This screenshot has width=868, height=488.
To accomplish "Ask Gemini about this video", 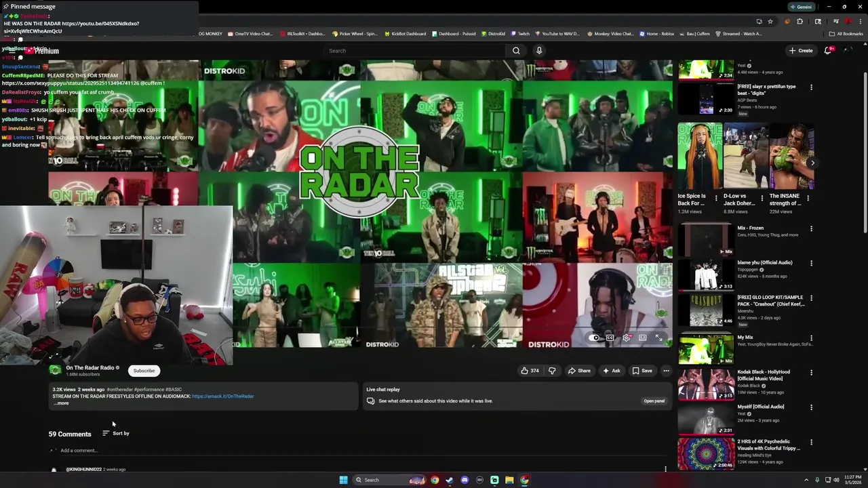I will (611, 371).
